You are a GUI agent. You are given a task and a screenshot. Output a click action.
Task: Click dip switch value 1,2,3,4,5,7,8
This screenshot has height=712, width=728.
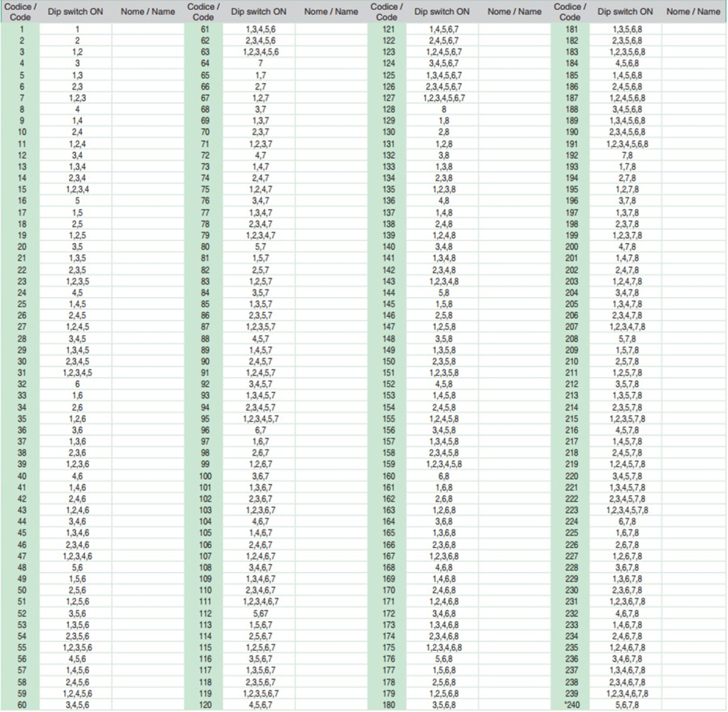(626, 509)
